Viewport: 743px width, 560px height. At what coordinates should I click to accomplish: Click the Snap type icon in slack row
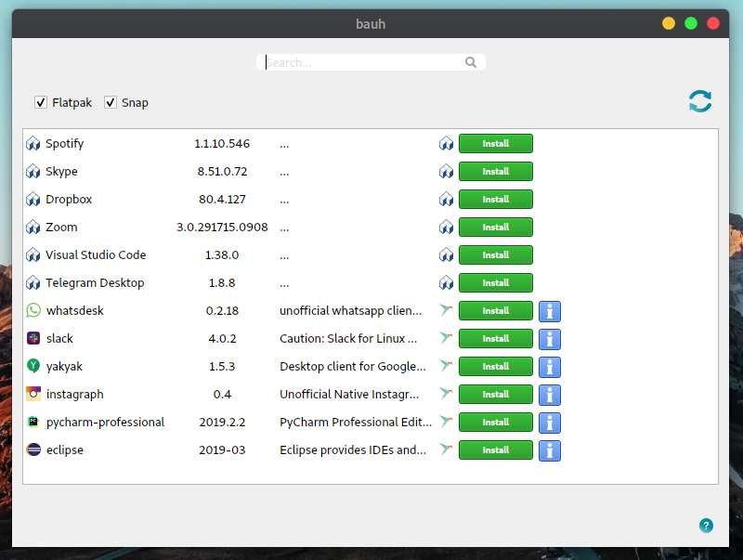pyautogui.click(x=446, y=337)
